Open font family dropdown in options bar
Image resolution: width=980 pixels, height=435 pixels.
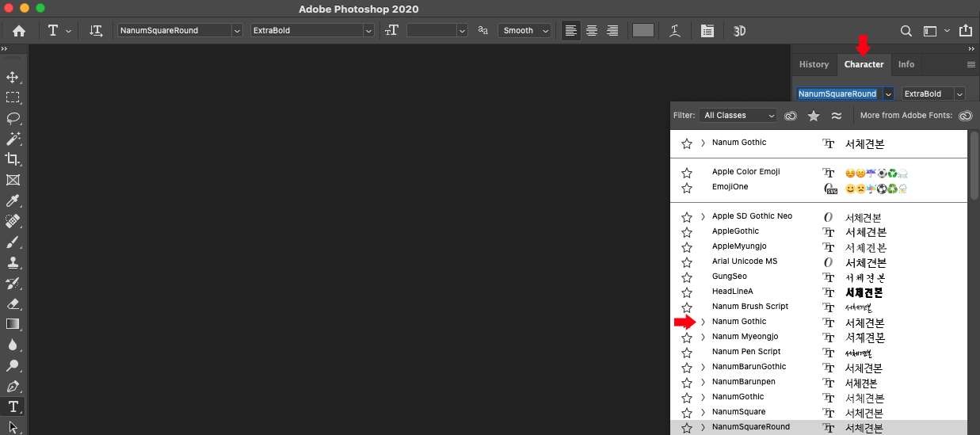coord(237,31)
